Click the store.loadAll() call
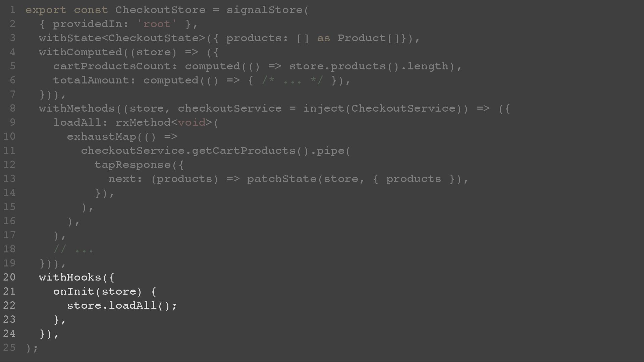Screen dimensions: 644x362 point(122,306)
